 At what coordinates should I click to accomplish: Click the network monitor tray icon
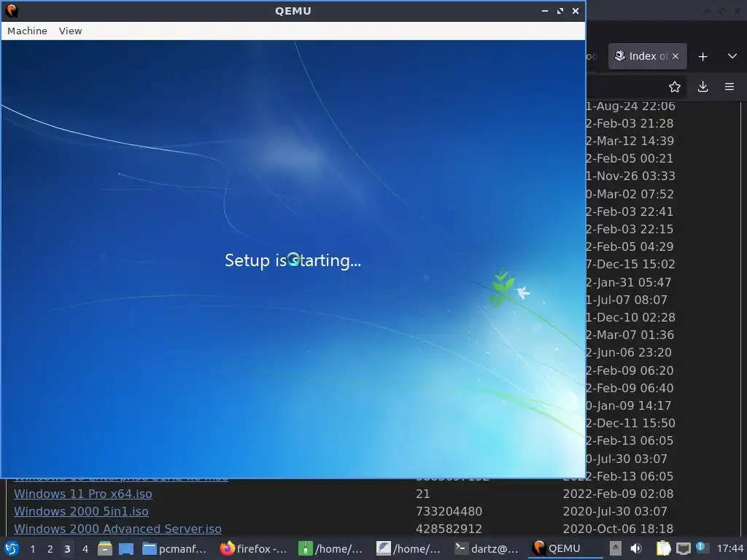[x=683, y=548]
